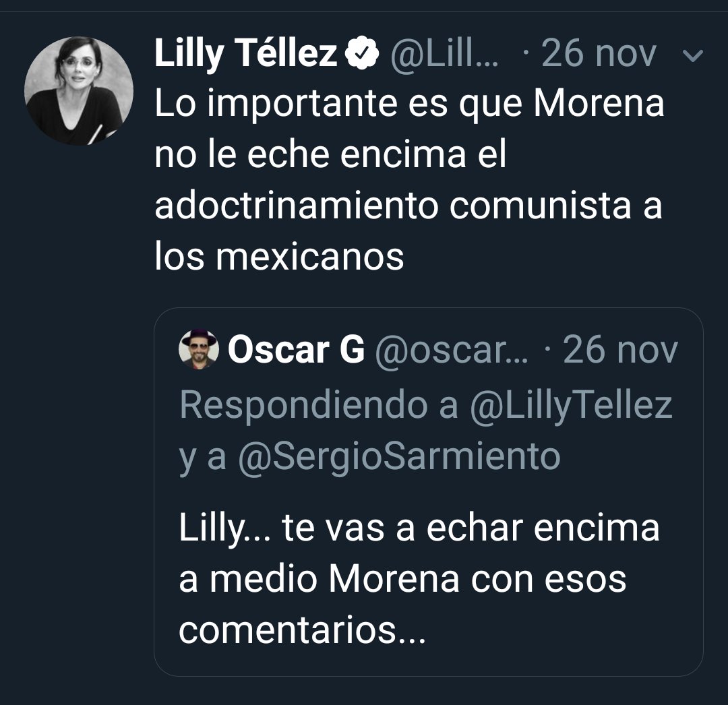Click the Oscar G display name
Image resolution: width=728 pixels, height=705 pixels.
tap(297, 350)
